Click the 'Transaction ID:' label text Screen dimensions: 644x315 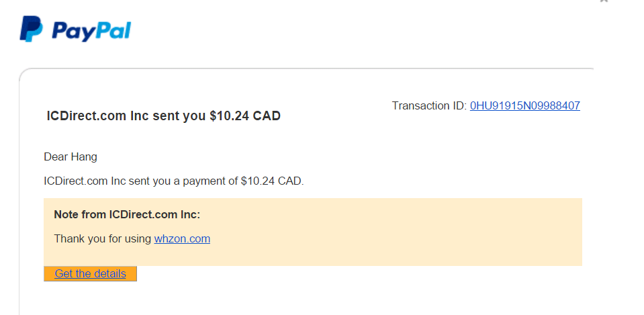[429, 105]
